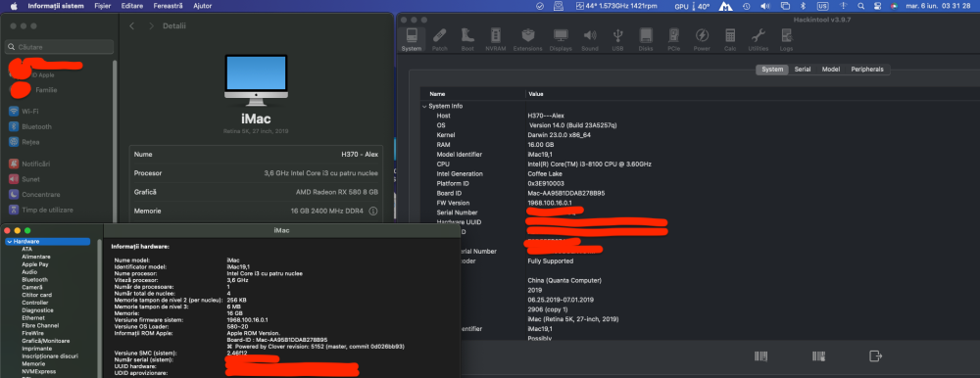Open the Sound section in Hackintool
This screenshot has height=378, width=980.
coord(589,39)
